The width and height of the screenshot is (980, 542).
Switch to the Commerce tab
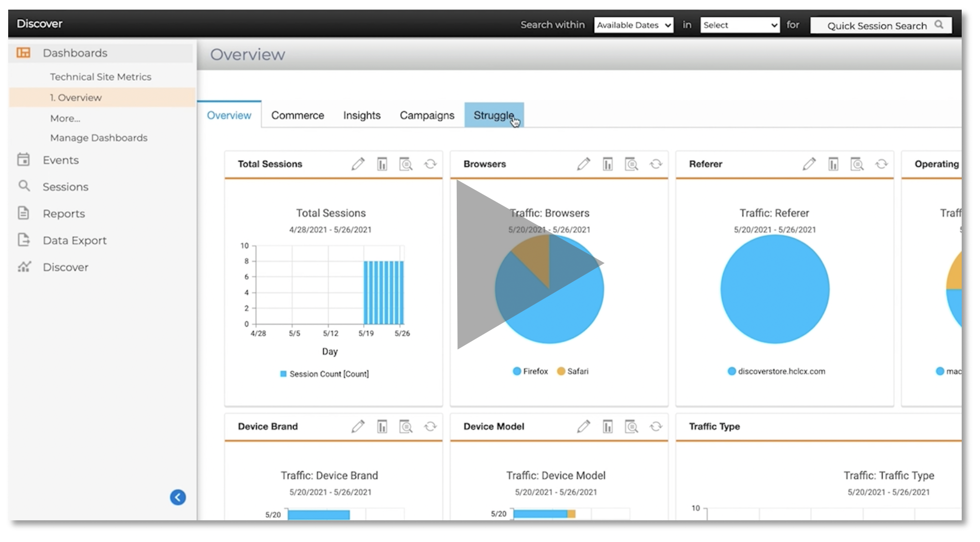tap(297, 115)
